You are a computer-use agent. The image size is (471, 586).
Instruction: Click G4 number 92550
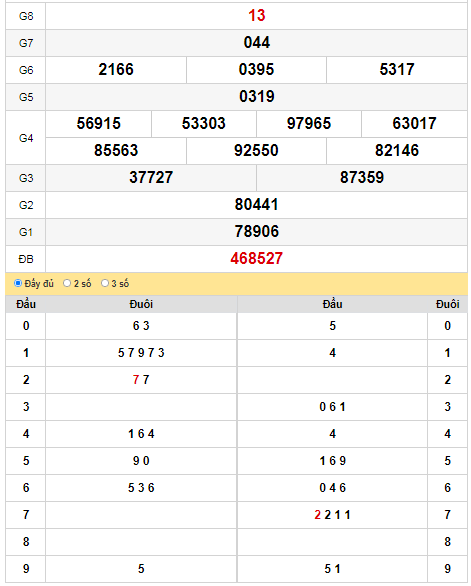click(x=256, y=151)
